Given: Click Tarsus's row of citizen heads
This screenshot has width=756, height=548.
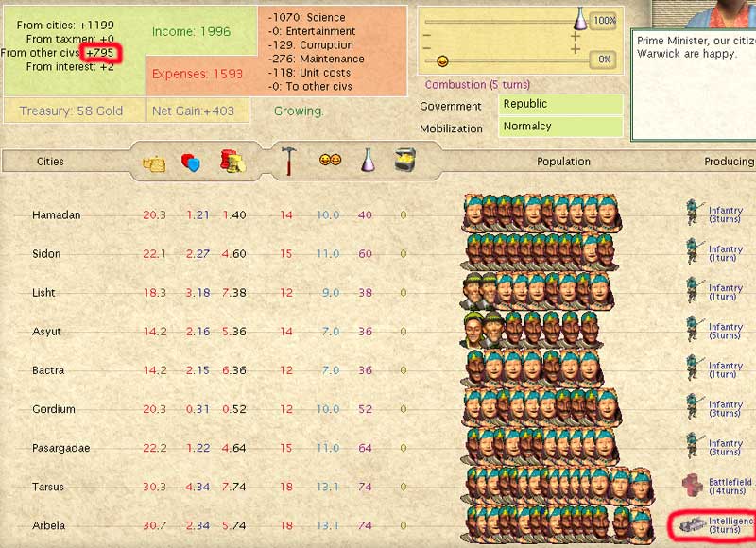Looking at the screenshot, I should point(558,485).
